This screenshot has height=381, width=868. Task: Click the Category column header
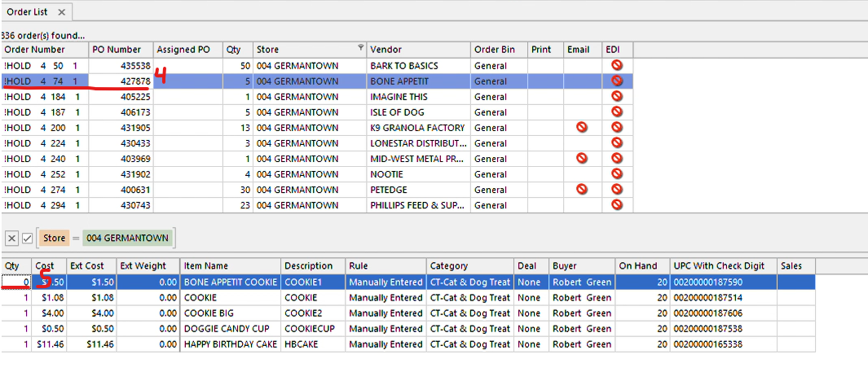(x=470, y=266)
